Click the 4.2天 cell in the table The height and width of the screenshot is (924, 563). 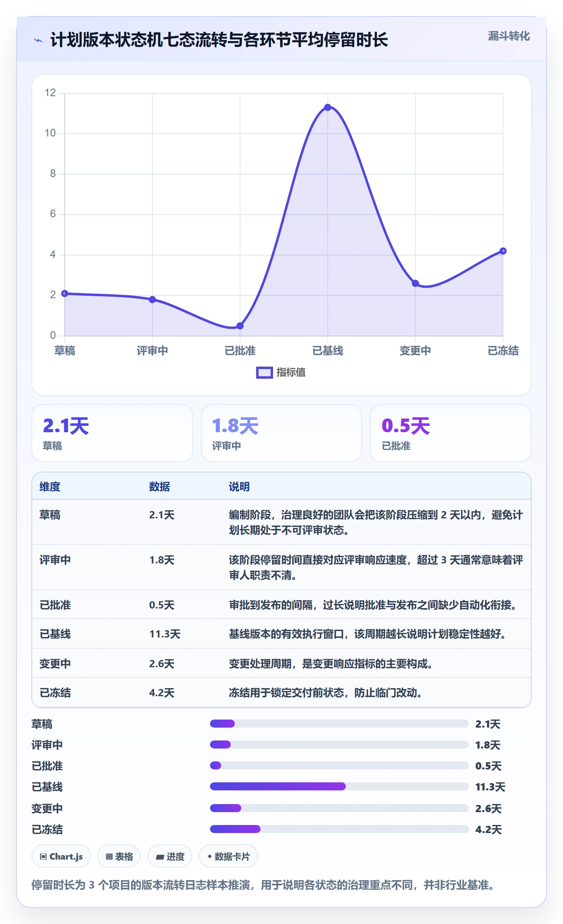coord(162,693)
